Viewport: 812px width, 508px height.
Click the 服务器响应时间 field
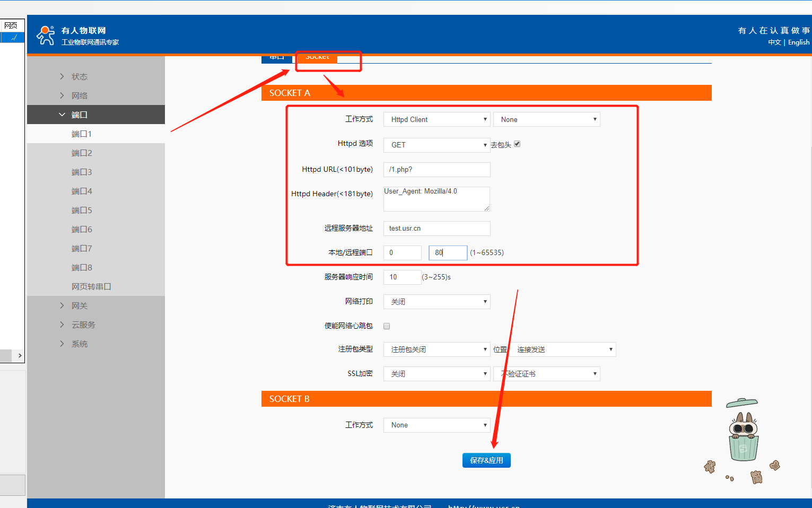(403, 277)
